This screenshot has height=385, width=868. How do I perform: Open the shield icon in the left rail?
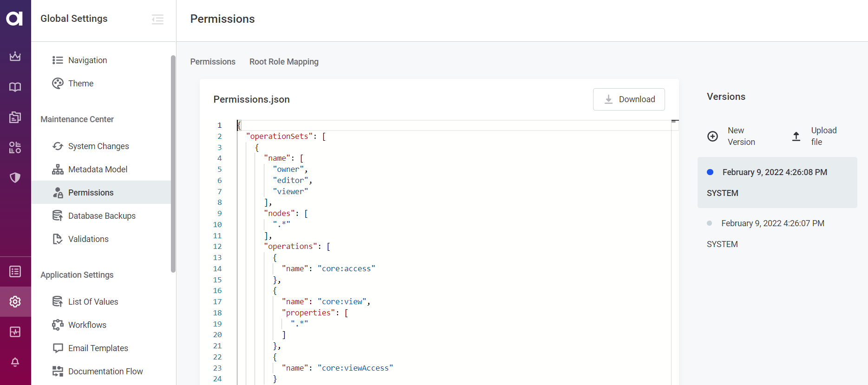click(15, 177)
